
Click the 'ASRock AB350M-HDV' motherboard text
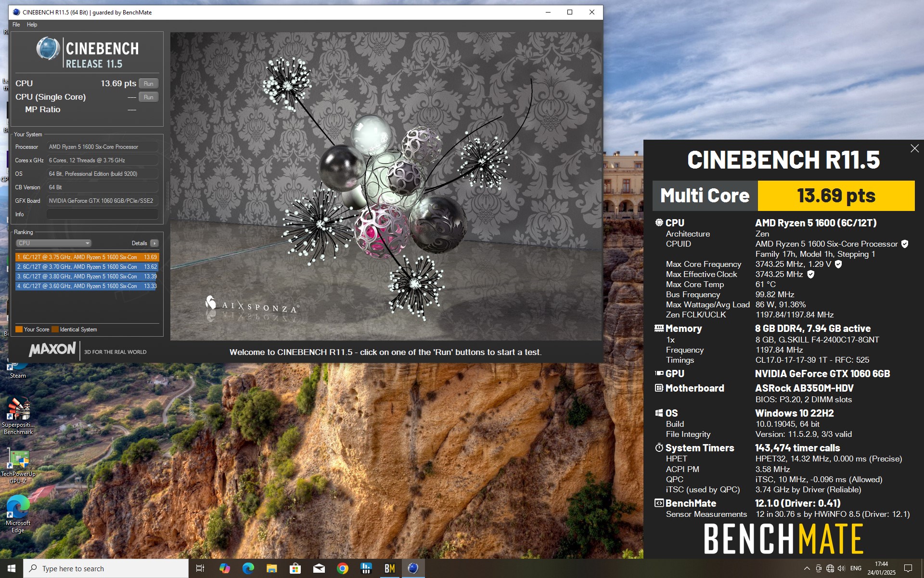pyautogui.click(x=804, y=388)
